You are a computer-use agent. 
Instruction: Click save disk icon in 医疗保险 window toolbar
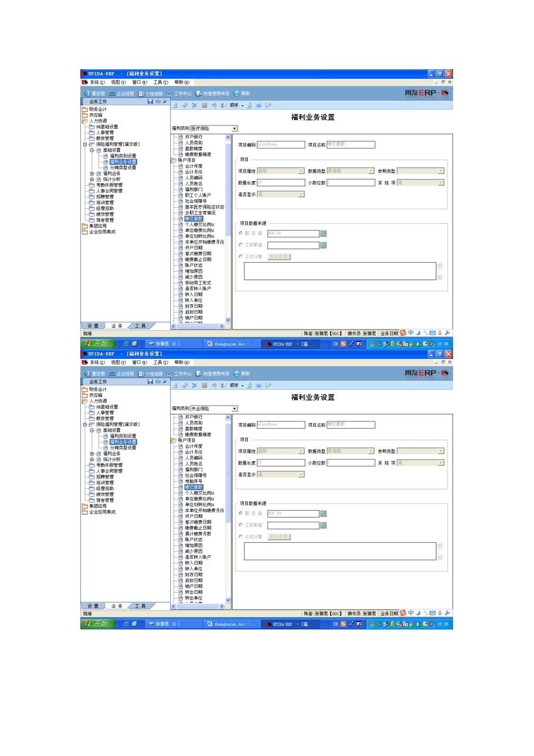click(204, 105)
